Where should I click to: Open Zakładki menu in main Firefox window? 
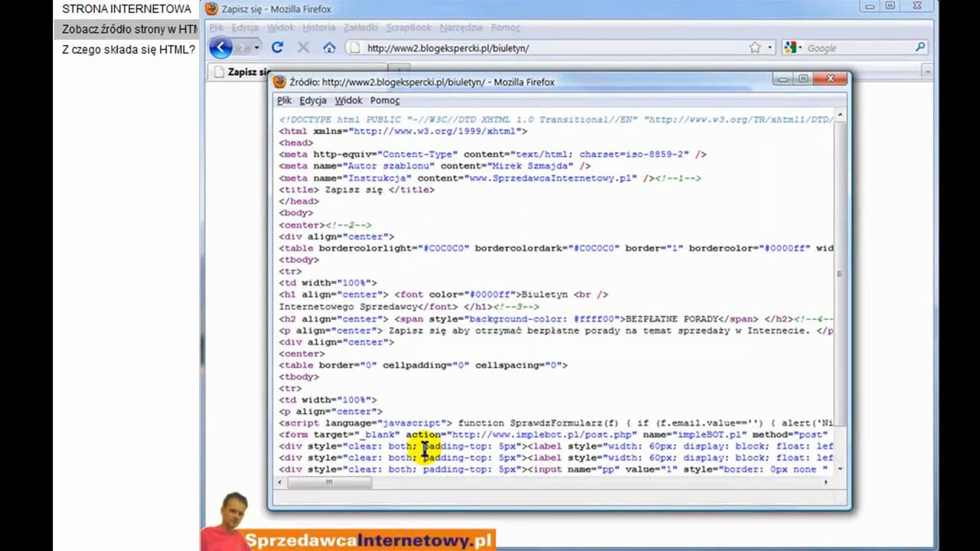click(361, 27)
